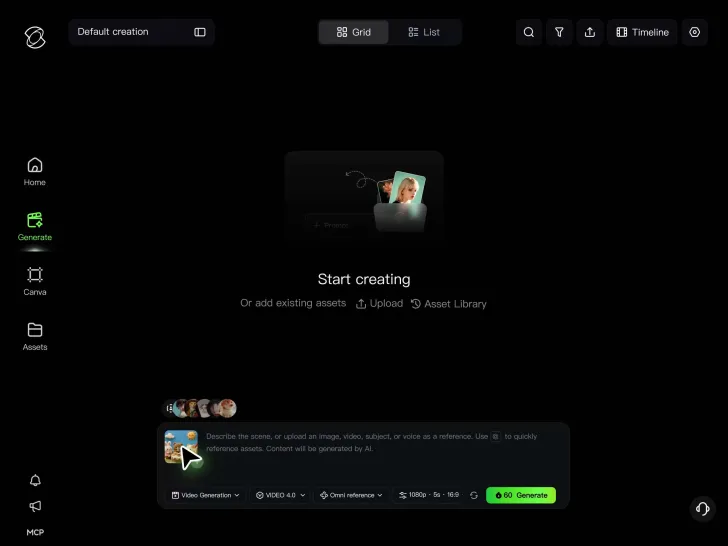Screen dimensions: 728x546
Task: Open the announcements megaphone icon
Action: [x=35, y=506]
